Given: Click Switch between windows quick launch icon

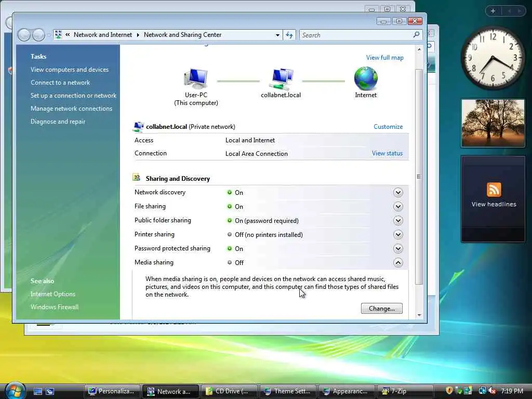Looking at the screenshot, I should click(50, 391).
